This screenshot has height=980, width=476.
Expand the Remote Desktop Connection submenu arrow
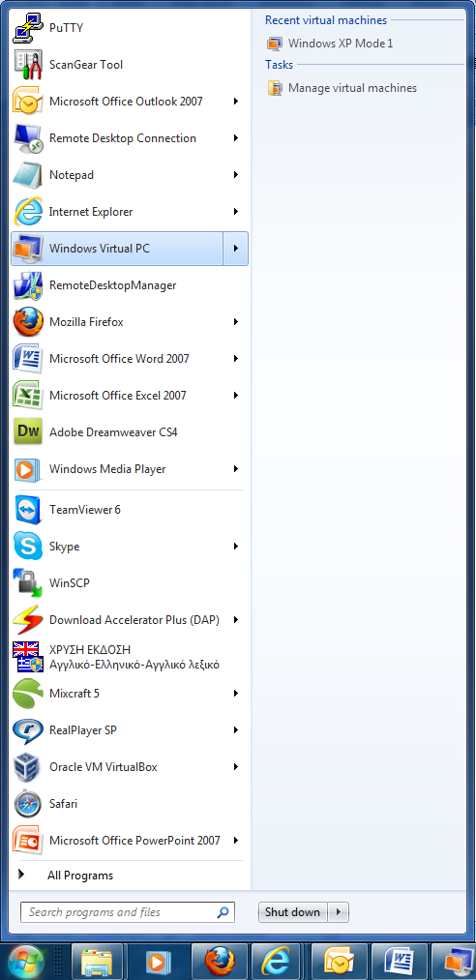(236, 138)
